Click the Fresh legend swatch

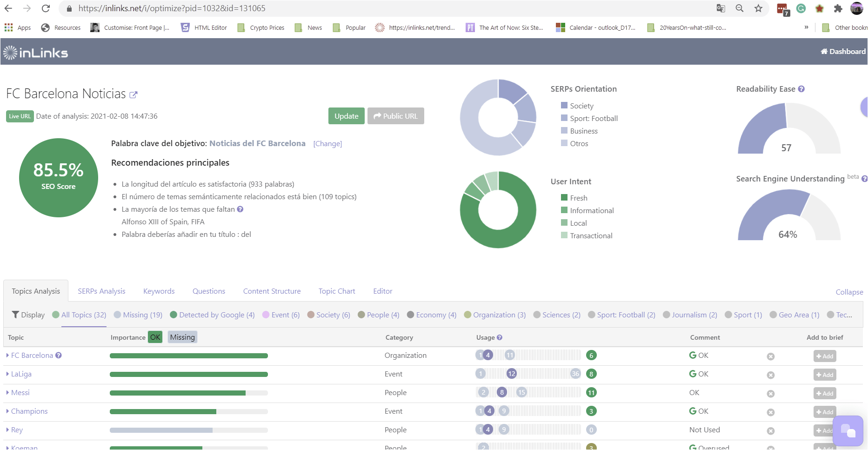[564, 197]
